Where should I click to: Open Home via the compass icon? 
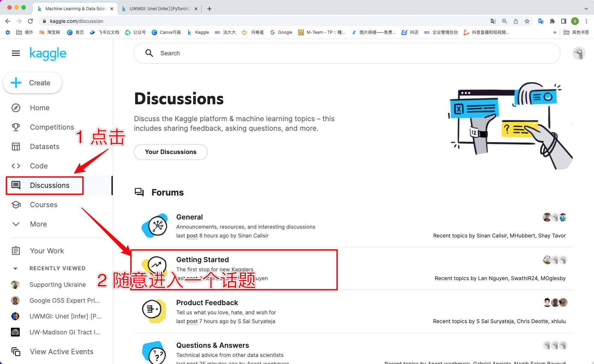click(16, 108)
